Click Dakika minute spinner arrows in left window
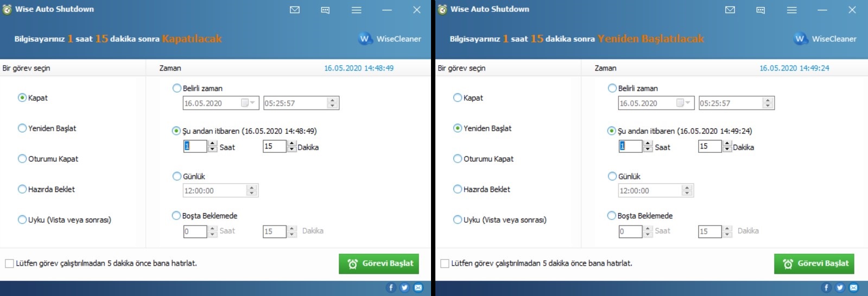868x296 pixels. [292, 146]
